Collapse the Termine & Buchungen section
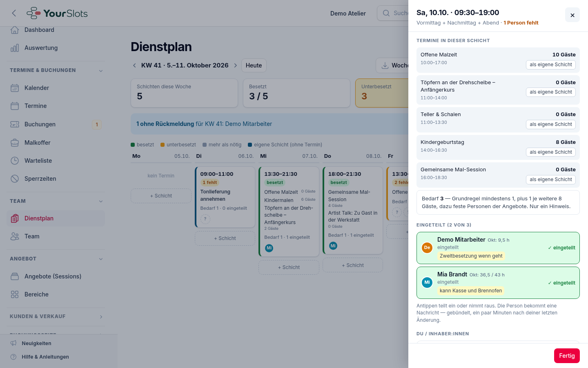 pos(101,71)
